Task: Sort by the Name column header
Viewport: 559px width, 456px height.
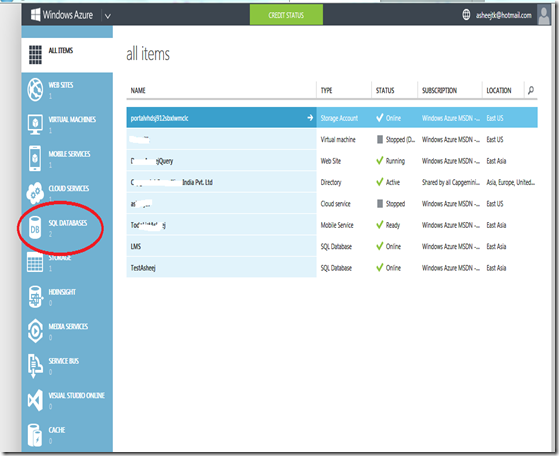Action: [138, 90]
